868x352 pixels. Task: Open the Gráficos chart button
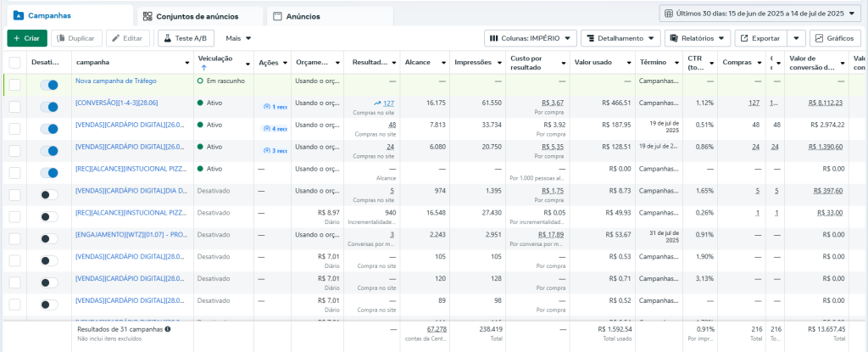[x=835, y=38]
